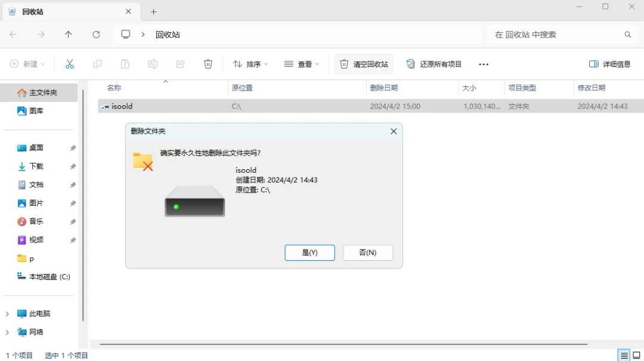Go back with the left arrow
Screen dimensions: 644x361
pos(13,35)
